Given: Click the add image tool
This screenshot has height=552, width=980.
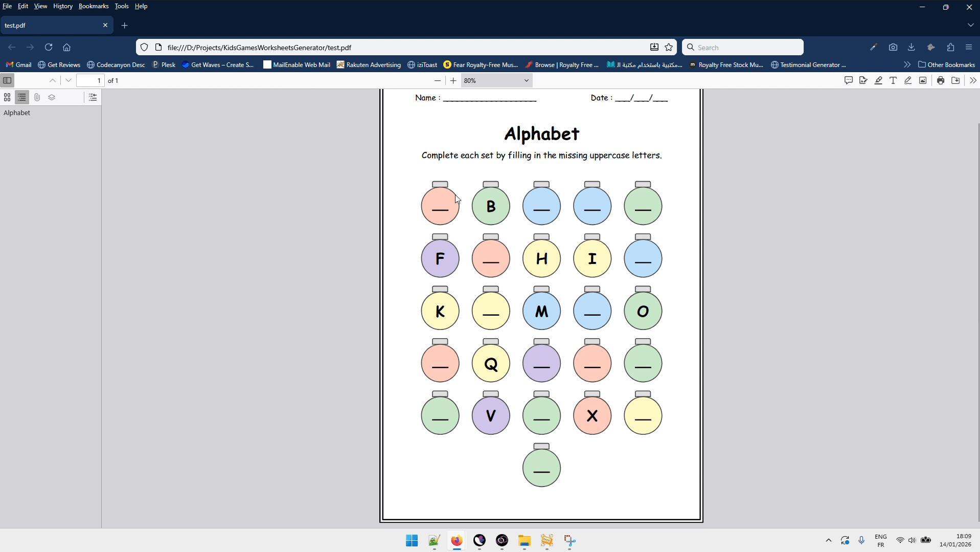Looking at the screenshot, I should click(923, 80).
